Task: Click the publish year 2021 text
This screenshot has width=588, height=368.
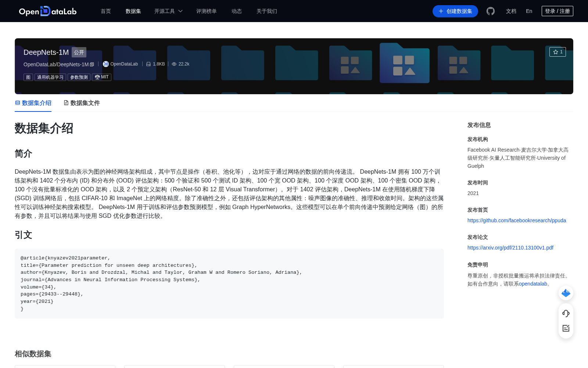Action: point(473,193)
